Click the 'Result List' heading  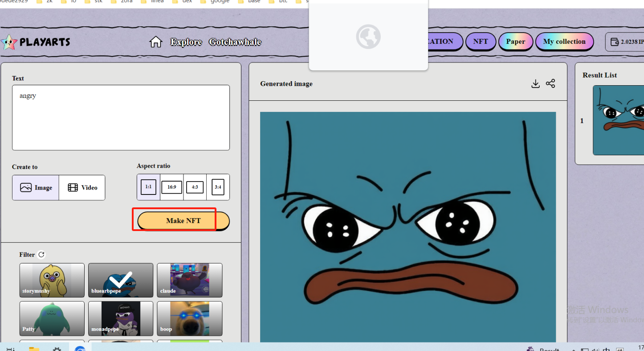[599, 75]
